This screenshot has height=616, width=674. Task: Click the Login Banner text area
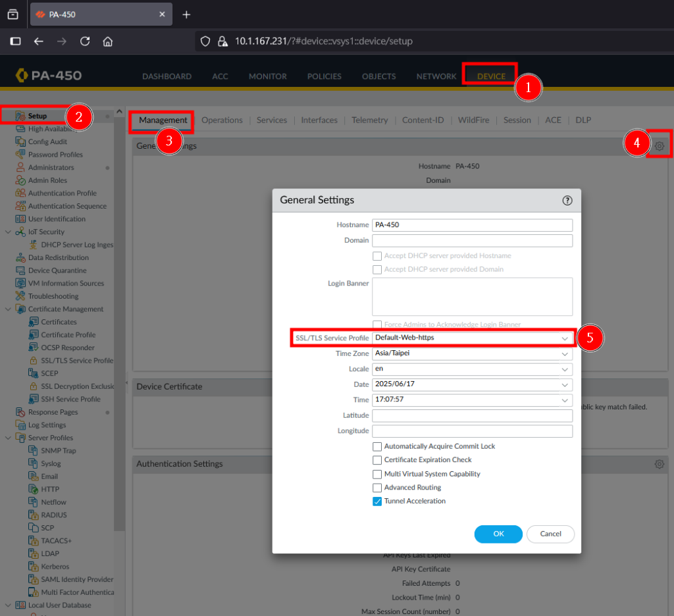pos(472,297)
